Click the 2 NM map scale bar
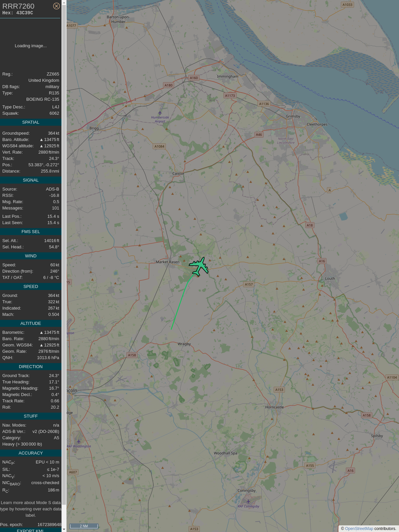Image resolution: width=399 pixels, height=532 pixels. click(84, 526)
